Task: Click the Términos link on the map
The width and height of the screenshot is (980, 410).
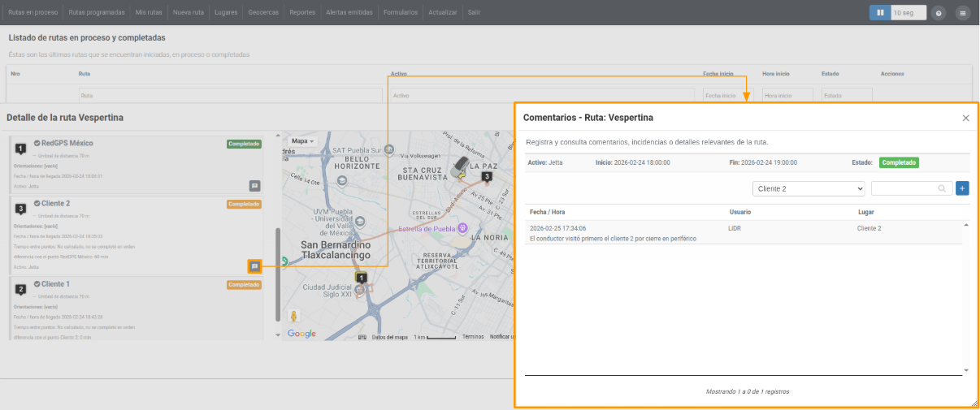Action: [473, 336]
